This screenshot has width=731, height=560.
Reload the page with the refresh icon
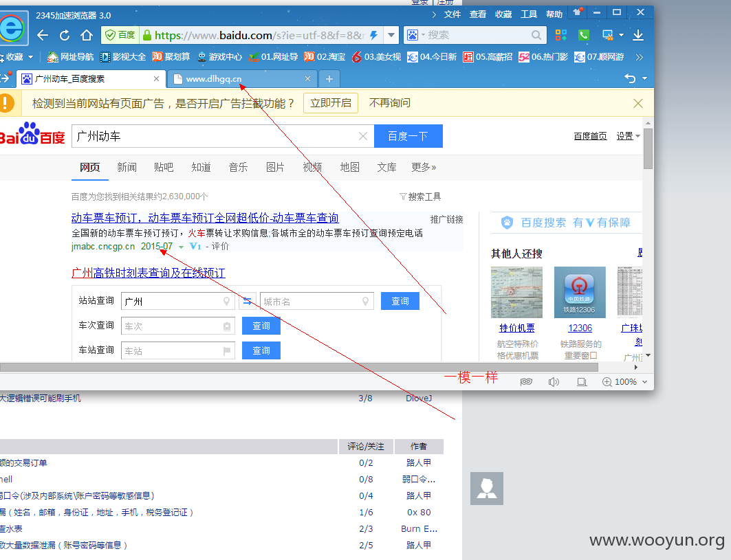(65, 36)
